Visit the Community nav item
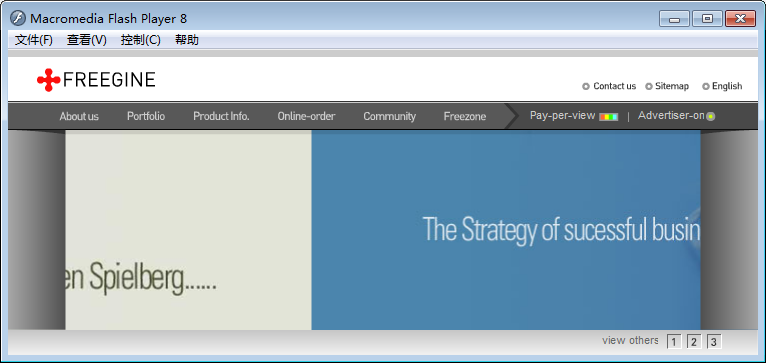The height and width of the screenshot is (363, 766). coord(389,116)
